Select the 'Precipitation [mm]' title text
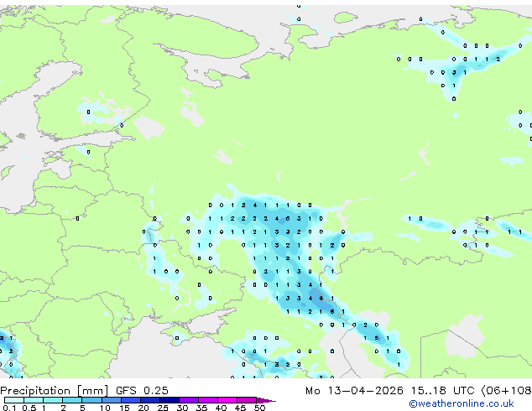 (55, 391)
